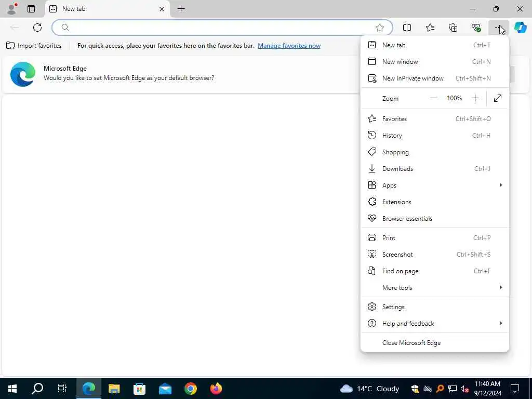Open the Copilot sidebar icon

click(521, 28)
